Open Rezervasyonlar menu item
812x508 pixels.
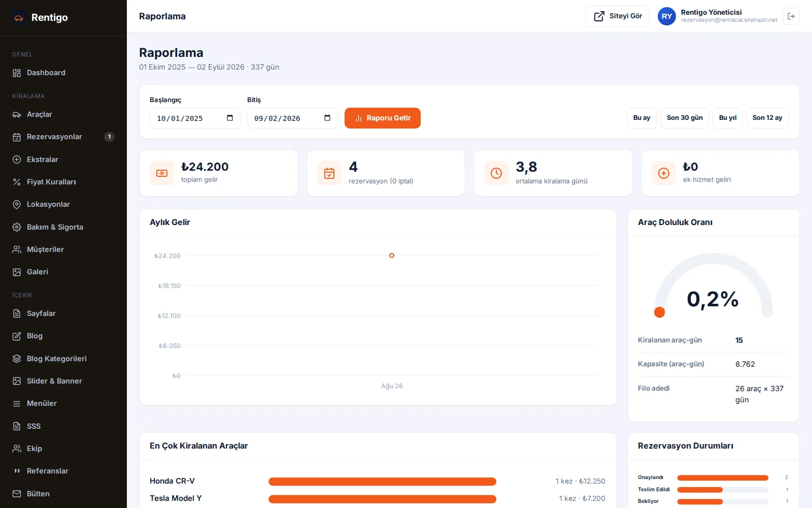(x=63, y=137)
